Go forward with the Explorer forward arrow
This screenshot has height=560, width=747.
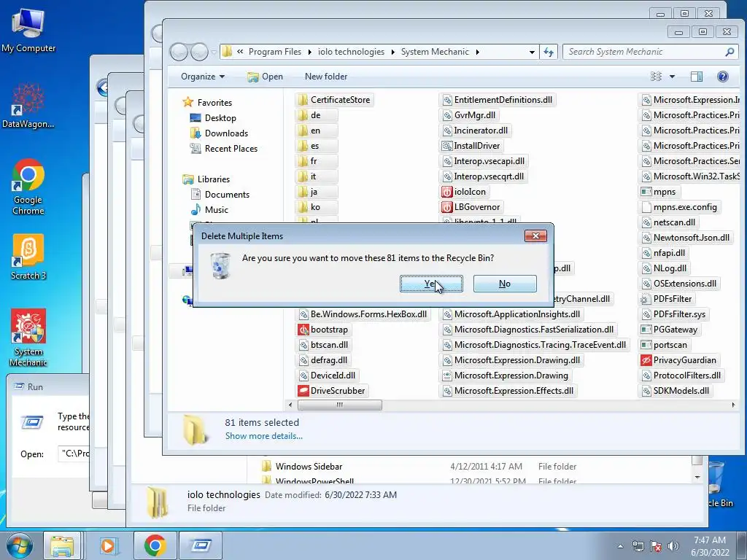click(x=198, y=52)
